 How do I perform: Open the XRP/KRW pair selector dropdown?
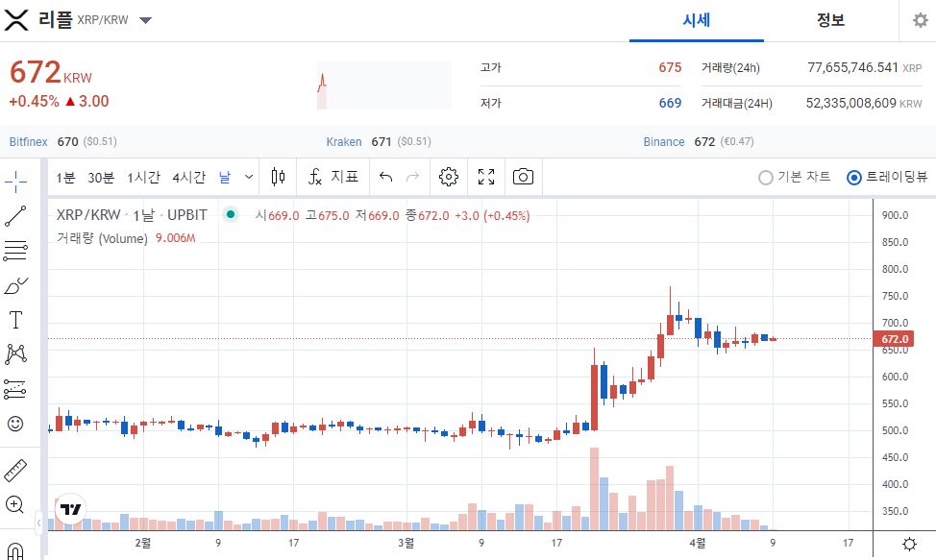point(145,19)
